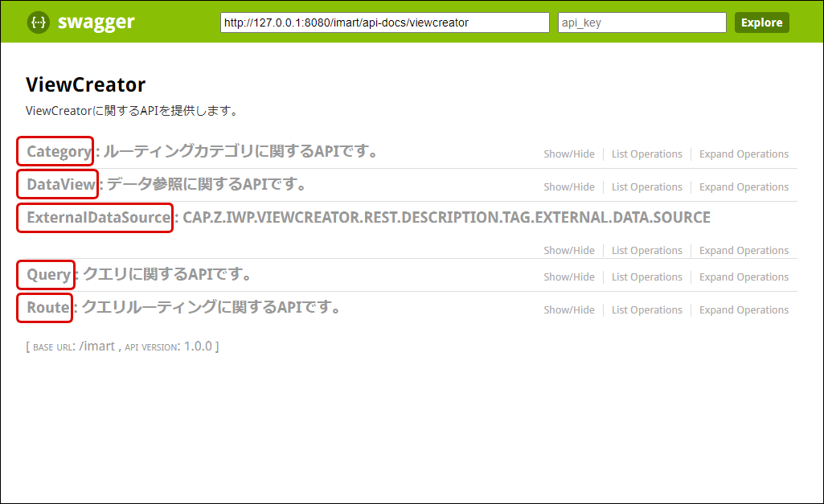Click Expand Operations for Query
Viewport: 824px width, 504px height.
[744, 277]
